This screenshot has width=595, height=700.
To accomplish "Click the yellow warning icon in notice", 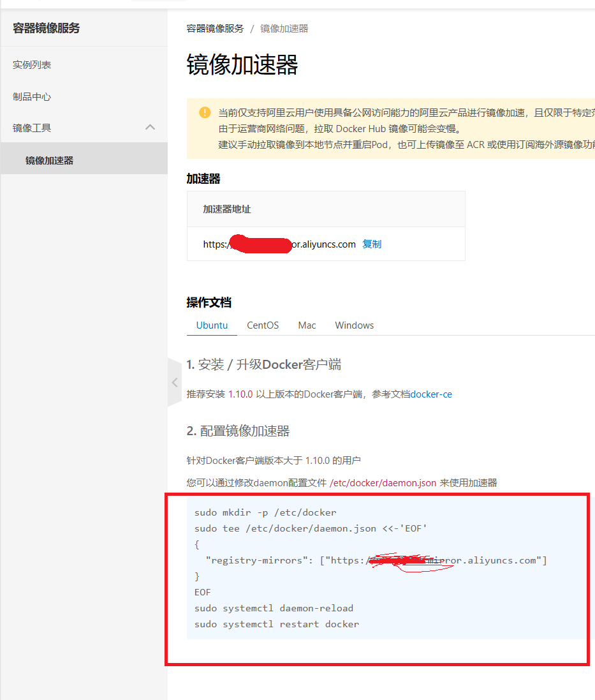I will [205, 112].
